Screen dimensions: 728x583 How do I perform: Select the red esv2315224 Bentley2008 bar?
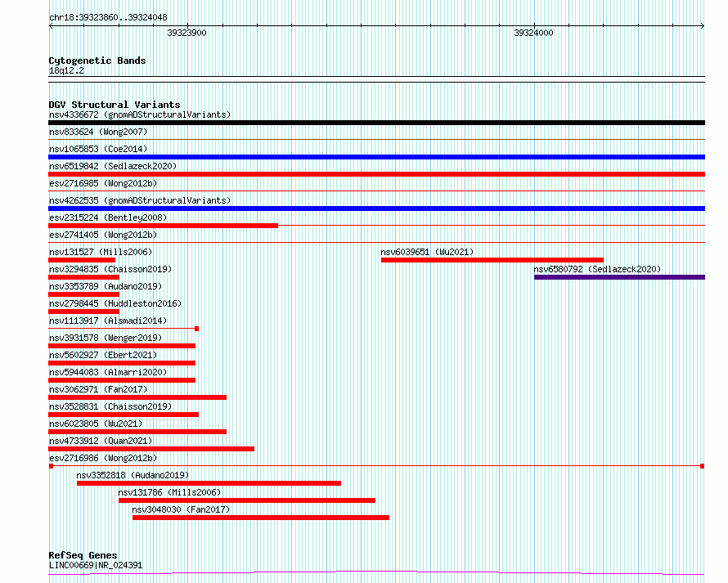click(163, 226)
